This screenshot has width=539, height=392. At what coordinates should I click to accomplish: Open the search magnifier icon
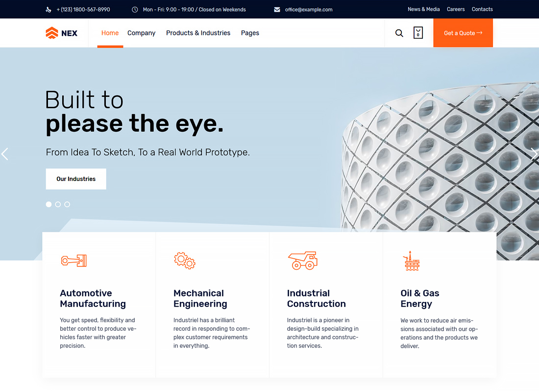pyautogui.click(x=399, y=33)
